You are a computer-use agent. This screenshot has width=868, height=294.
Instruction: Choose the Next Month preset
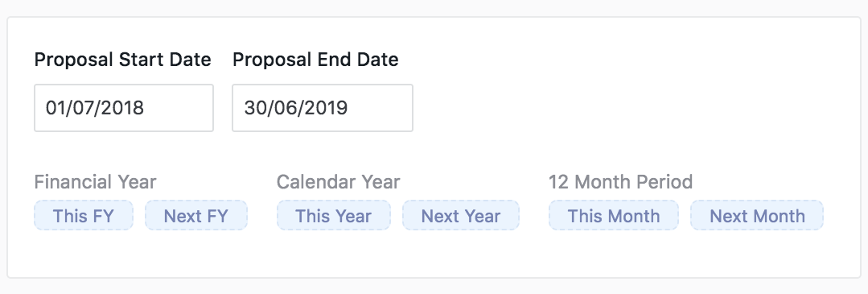point(757,215)
